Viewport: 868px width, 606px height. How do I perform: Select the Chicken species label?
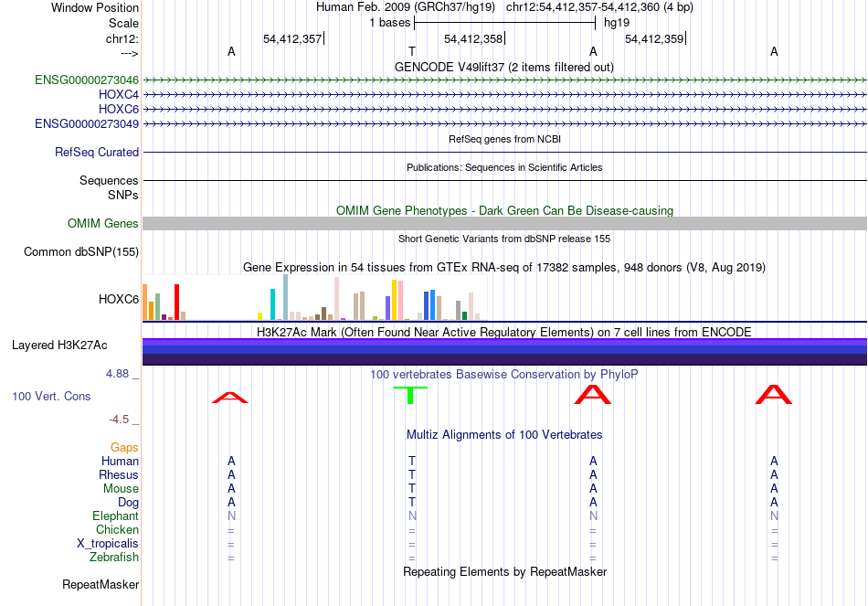pyautogui.click(x=117, y=529)
